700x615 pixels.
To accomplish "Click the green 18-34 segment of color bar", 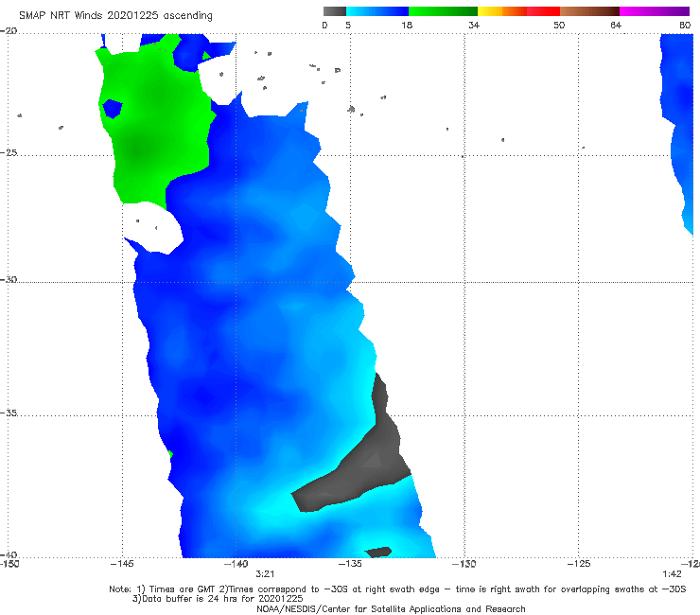I will coord(443,11).
